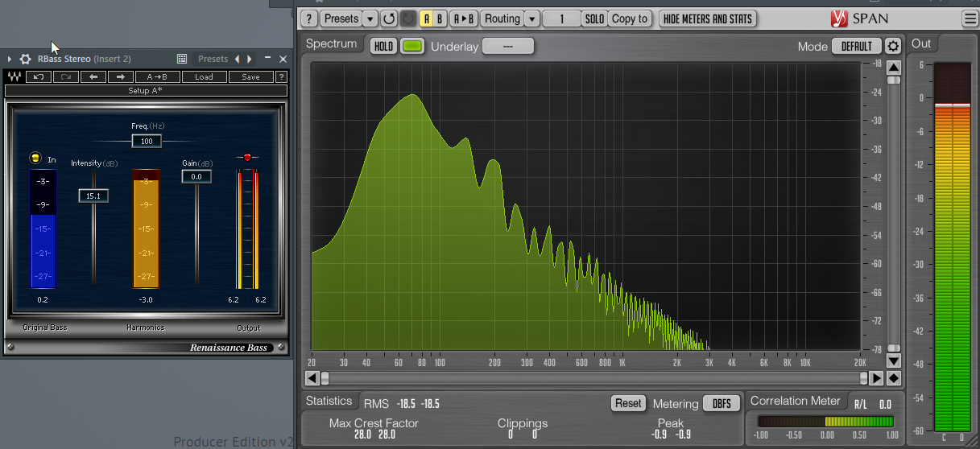Click Copy to button

coord(630,19)
